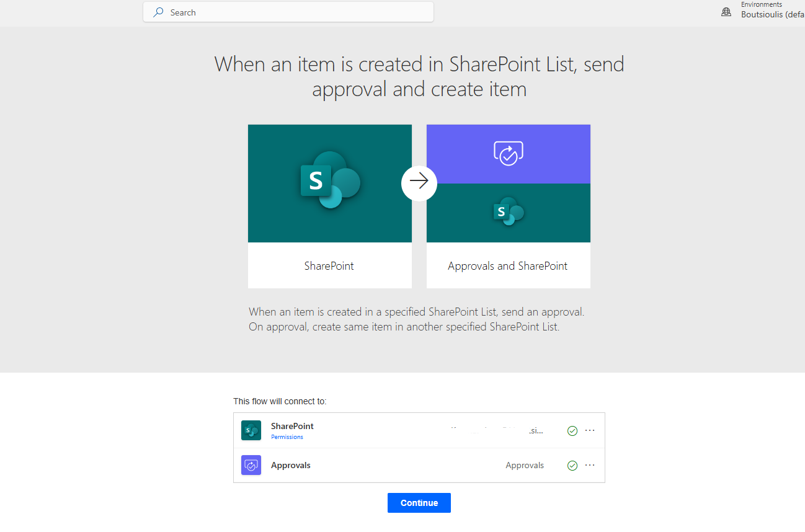Click the SharePoint connection name in list
Screen dimensions: 805x532
point(292,426)
